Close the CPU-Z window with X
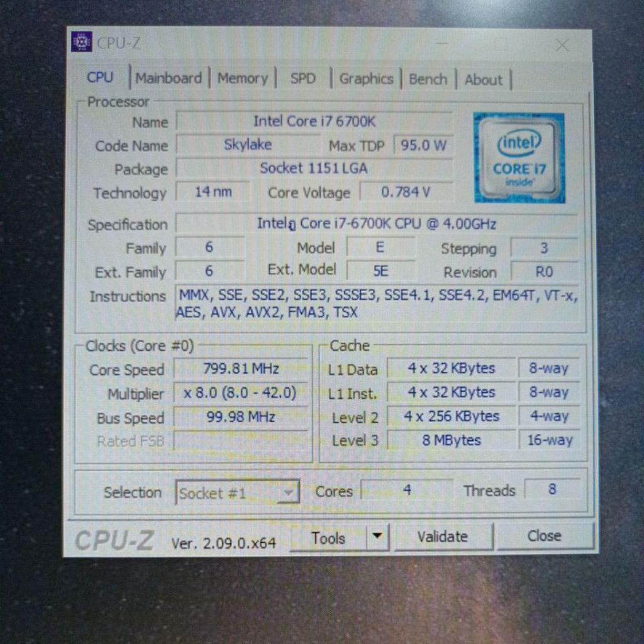 562,45
